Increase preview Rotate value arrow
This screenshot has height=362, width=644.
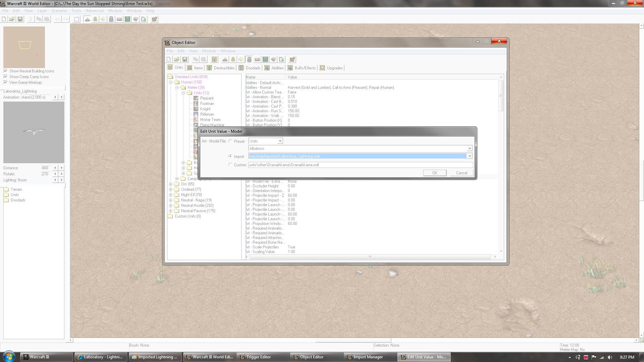(61, 174)
